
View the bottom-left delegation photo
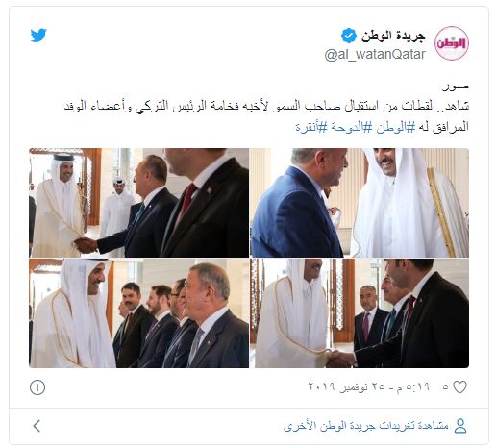[x=138, y=313]
